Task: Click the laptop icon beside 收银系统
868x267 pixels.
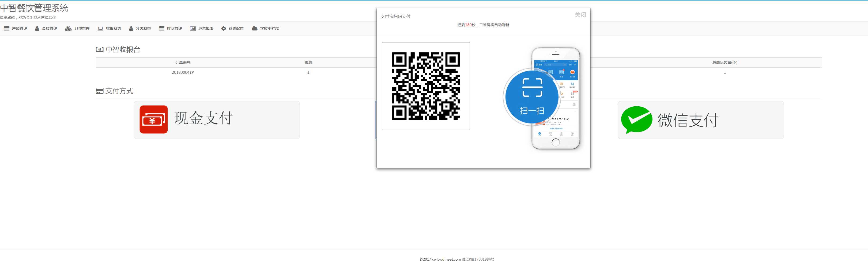Action: [100, 29]
